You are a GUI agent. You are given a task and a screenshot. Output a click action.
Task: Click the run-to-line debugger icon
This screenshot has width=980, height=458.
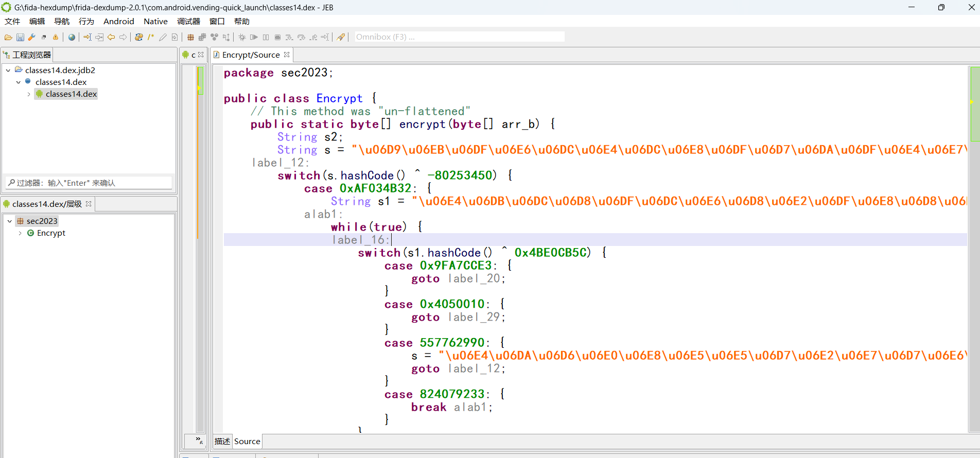pos(325,37)
